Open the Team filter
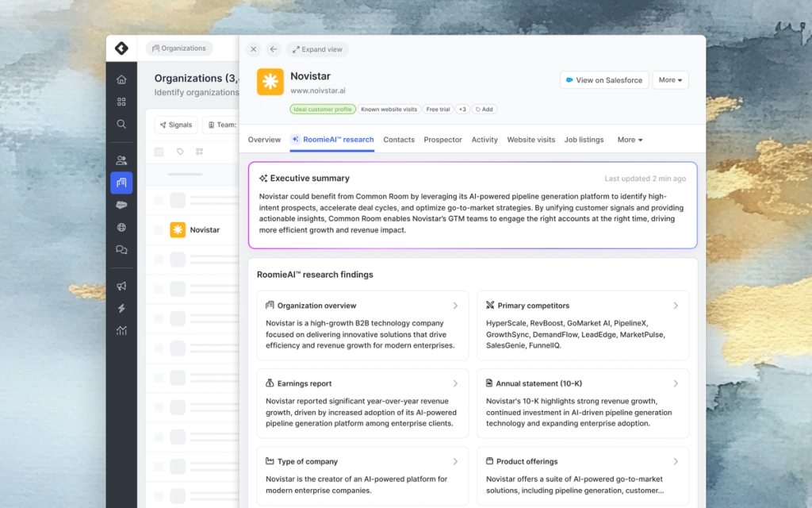This screenshot has height=508, width=812. (222, 125)
